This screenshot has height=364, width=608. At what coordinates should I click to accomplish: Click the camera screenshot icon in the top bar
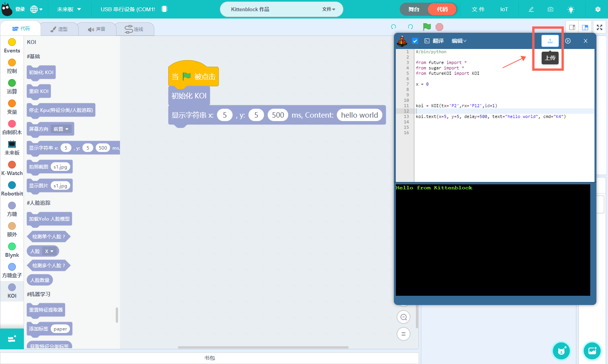pyautogui.click(x=551, y=9)
